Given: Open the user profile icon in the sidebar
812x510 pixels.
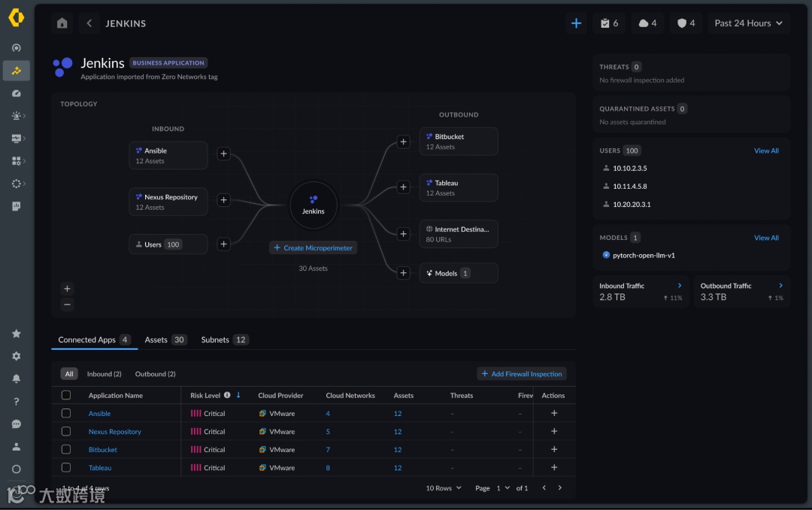Looking at the screenshot, I should point(16,446).
